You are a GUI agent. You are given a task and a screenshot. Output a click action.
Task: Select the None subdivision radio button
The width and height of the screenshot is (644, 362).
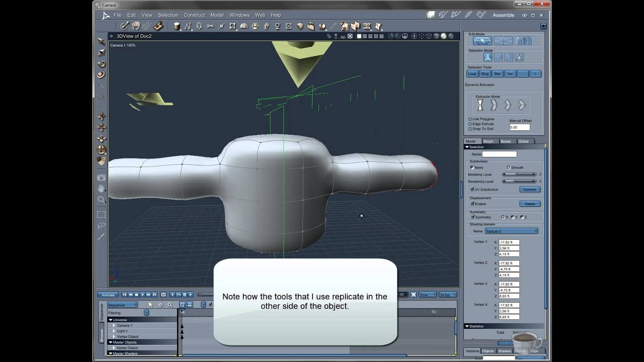tap(472, 167)
